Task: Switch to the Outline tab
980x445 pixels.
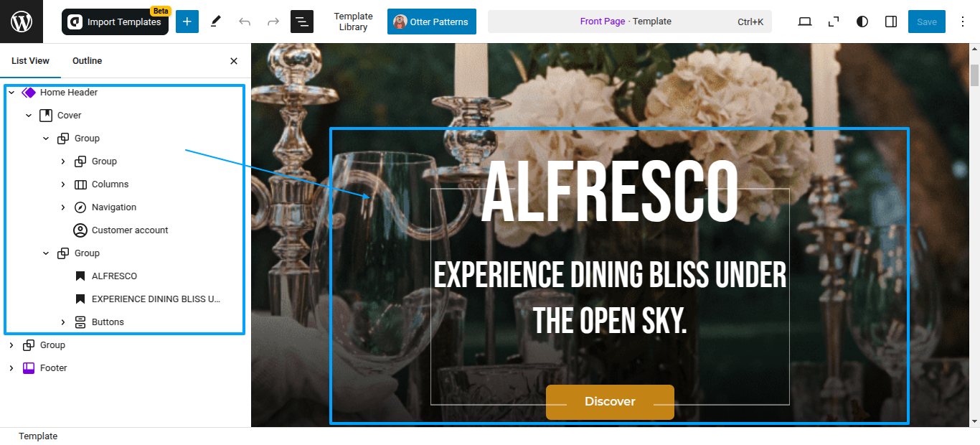Action: pyautogui.click(x=88, y=61)
